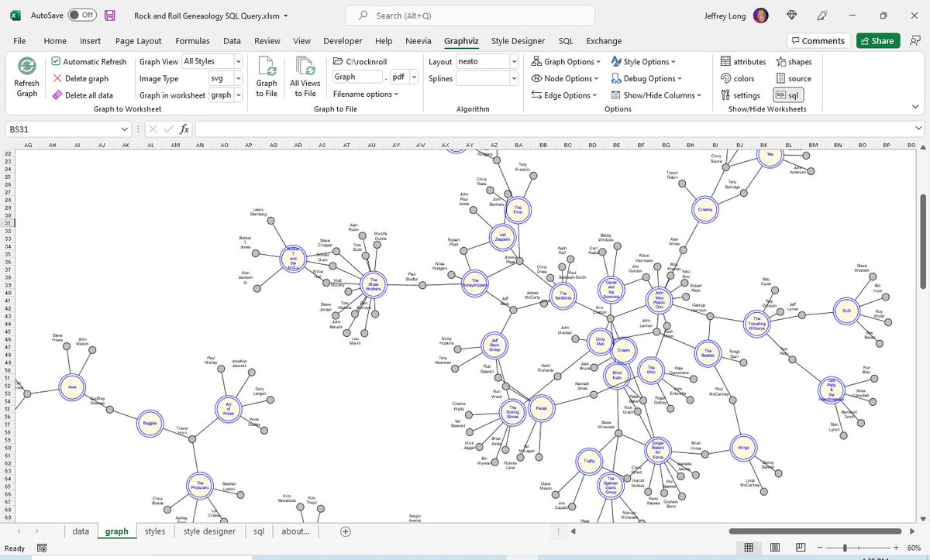
Task: Open the File menu
Action: click(19, 41)
